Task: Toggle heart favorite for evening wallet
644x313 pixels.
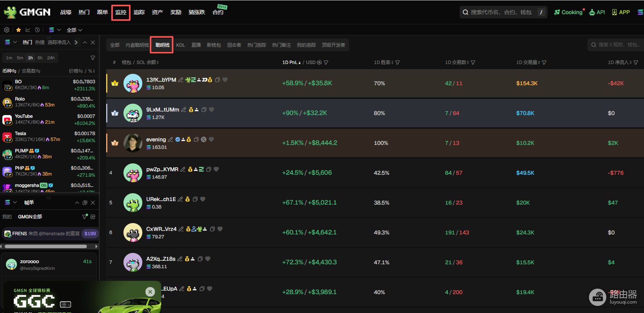Action: coord(211,139)
